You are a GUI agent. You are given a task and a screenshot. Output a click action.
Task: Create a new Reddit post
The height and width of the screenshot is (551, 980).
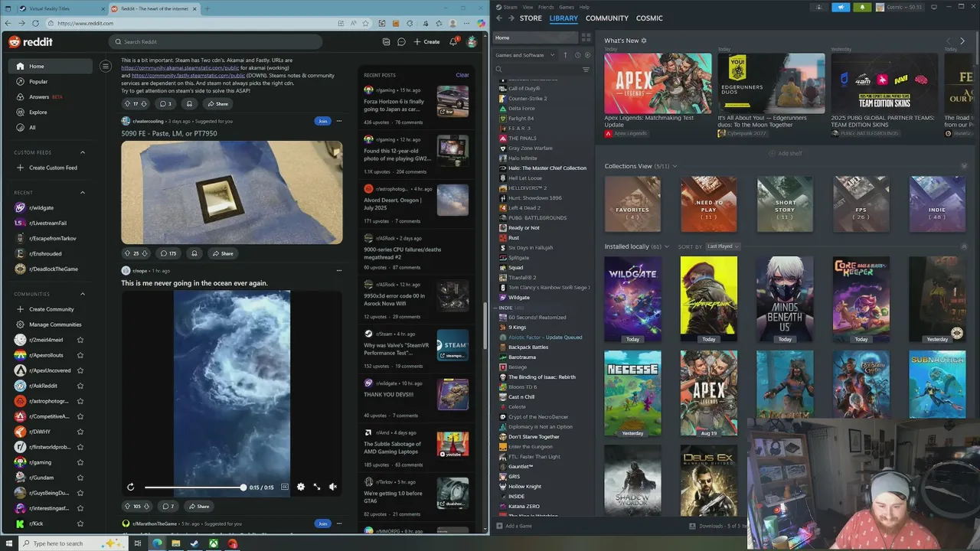coord(426,41)
